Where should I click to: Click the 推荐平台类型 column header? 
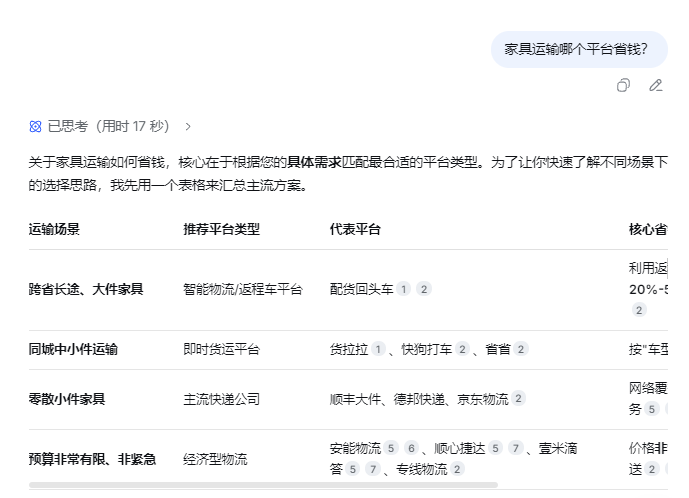coord(221,229)
